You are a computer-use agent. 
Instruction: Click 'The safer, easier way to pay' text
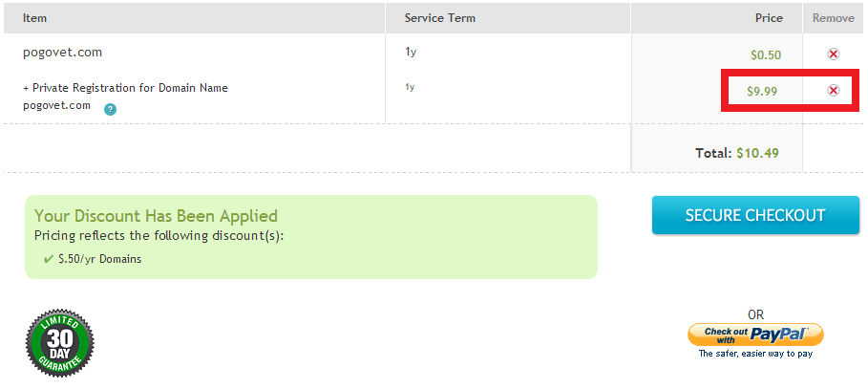(755, 354)
